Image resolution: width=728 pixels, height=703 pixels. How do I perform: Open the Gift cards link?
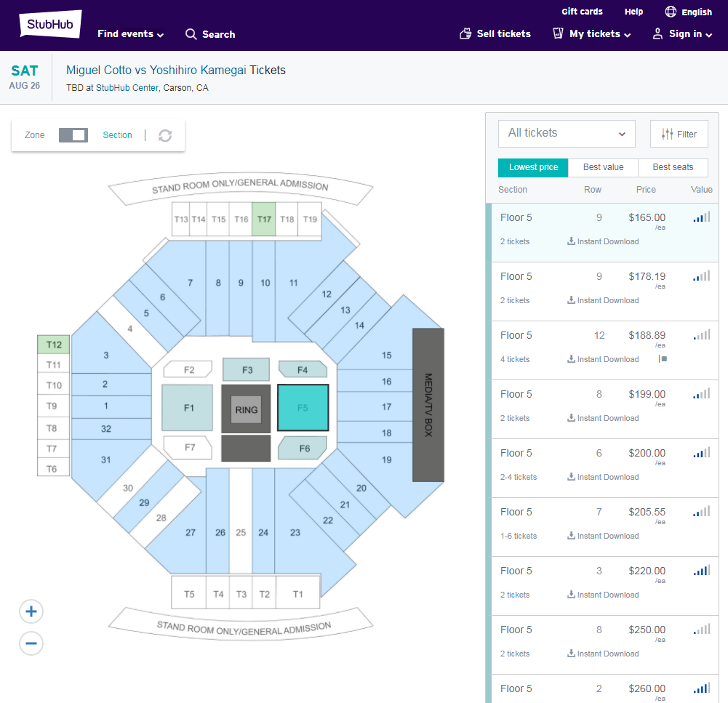(x=582, y=12)
